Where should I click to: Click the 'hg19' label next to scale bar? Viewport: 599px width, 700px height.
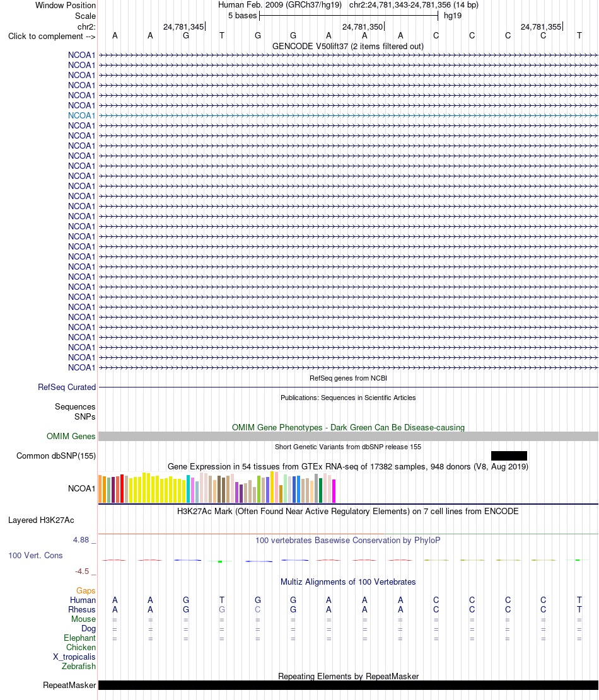click(x=453, y=16)
